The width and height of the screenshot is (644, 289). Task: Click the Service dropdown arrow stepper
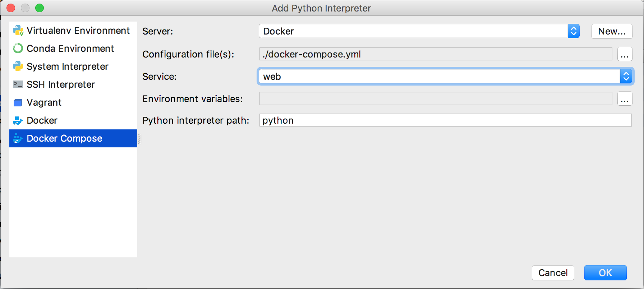tap(626, 76)
